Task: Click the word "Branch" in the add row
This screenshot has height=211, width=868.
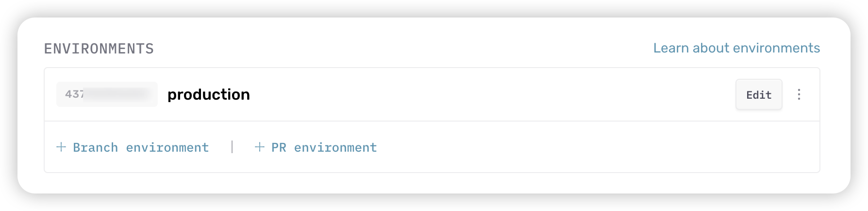Action: [x=95, y=147]
